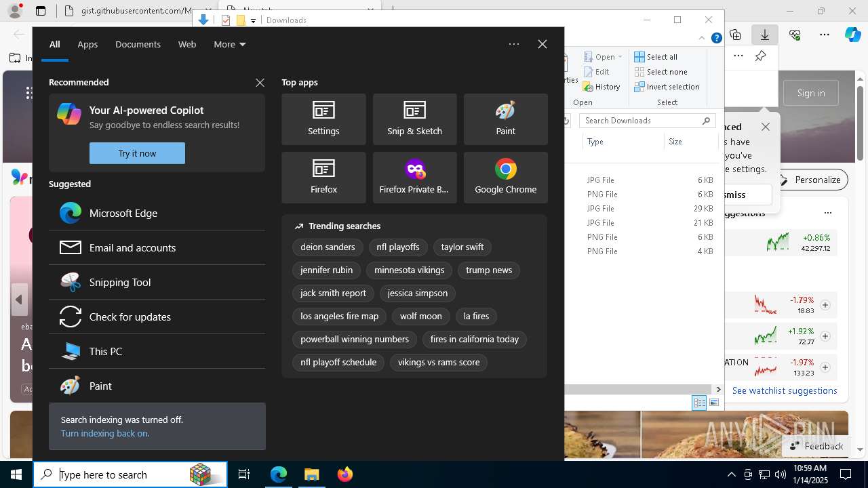The image size is (868, 488).
Task: Launch Snipping Tool from Suggested
Action: [x=157, y=282]
